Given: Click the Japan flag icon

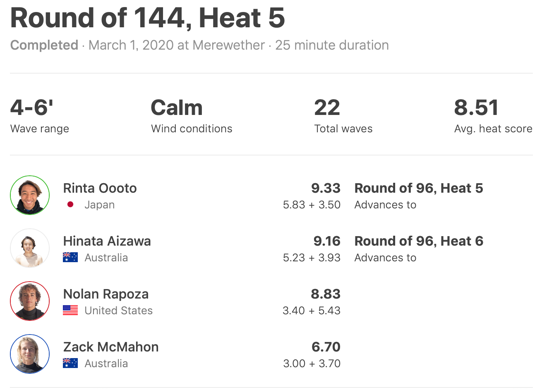Looking at the screenshot, I should 70,205.
